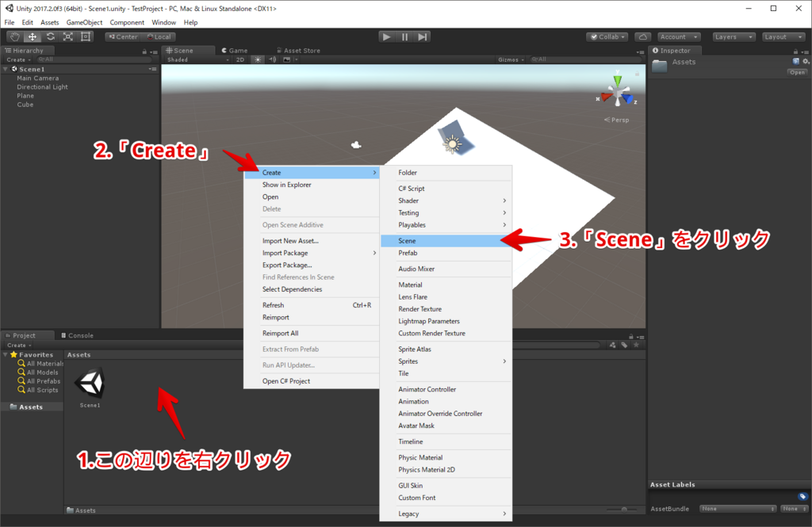Collapse Scene1 in Hierarchy
Screen dimensions: 812x527
click(x=6, y=69)
